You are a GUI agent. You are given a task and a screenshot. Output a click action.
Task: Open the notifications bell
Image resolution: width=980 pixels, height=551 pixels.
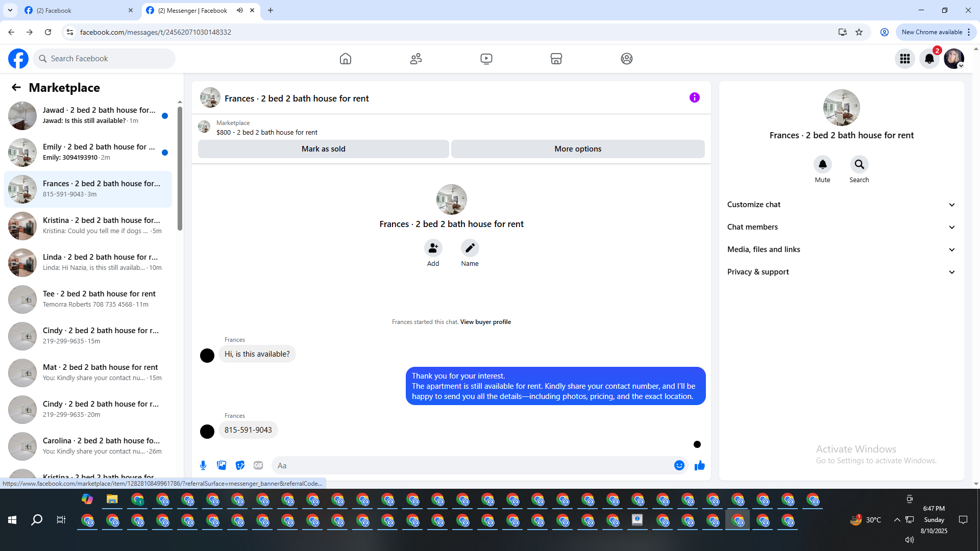[929, 59]
